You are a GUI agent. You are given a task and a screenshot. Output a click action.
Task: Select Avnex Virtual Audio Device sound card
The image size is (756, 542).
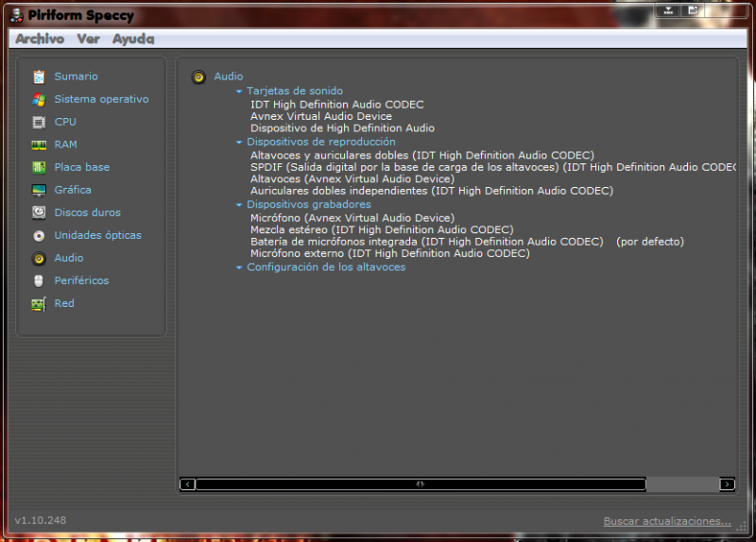(x=321, y=116)
